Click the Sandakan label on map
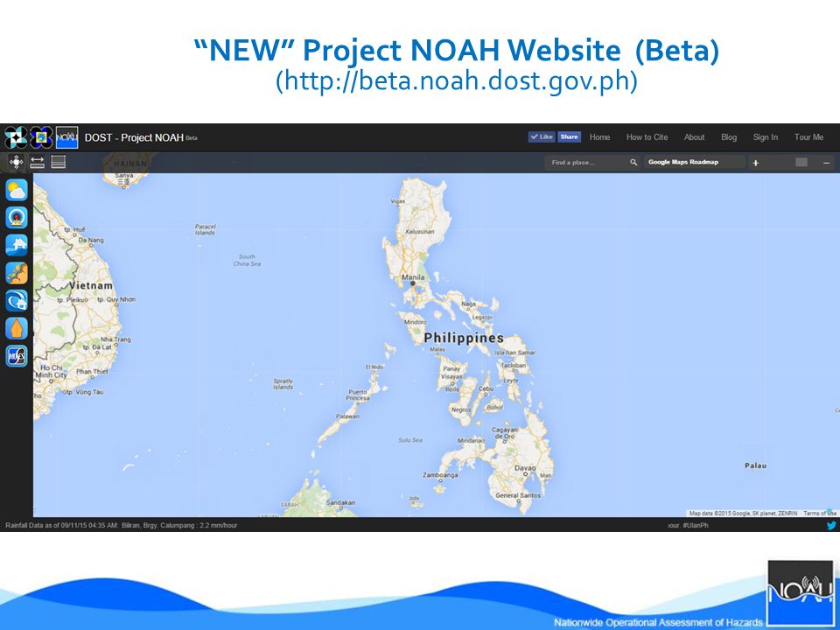Screen dimensions: 840x630 340,502
